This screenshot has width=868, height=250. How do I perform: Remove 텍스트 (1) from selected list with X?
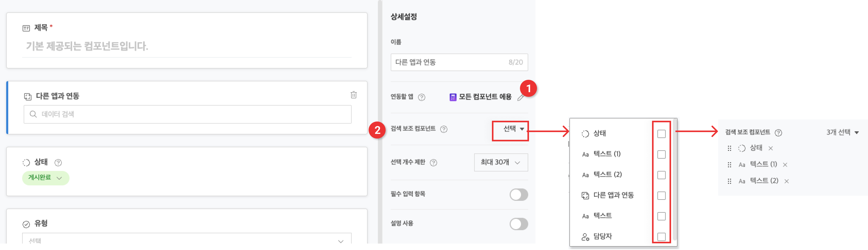(785, 165)
